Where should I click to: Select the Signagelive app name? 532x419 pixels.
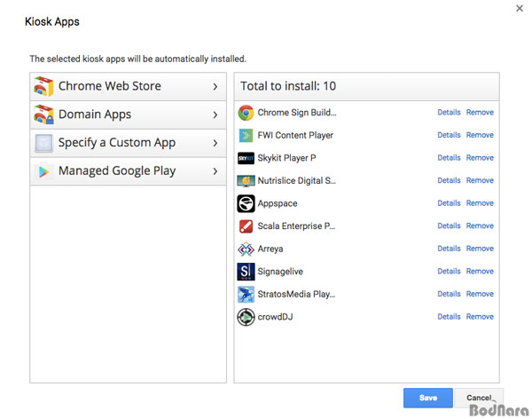(280, 272)
